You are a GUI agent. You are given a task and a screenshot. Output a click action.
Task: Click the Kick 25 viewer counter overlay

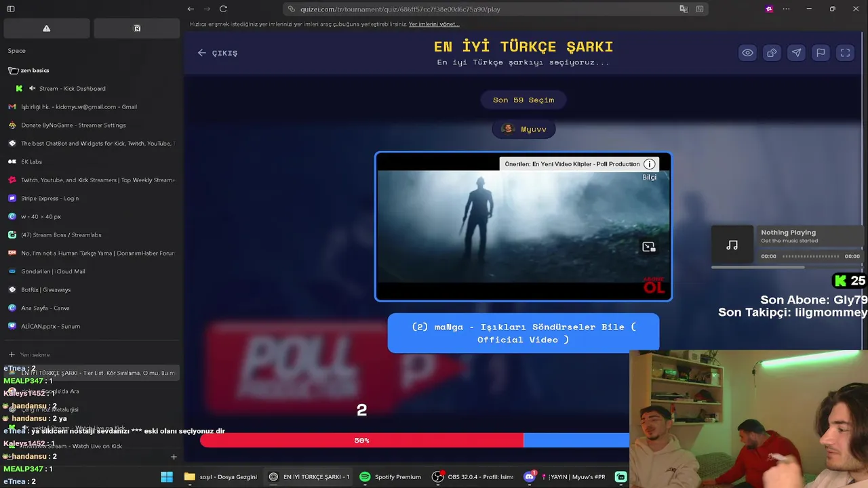click(x=850, y=281)
